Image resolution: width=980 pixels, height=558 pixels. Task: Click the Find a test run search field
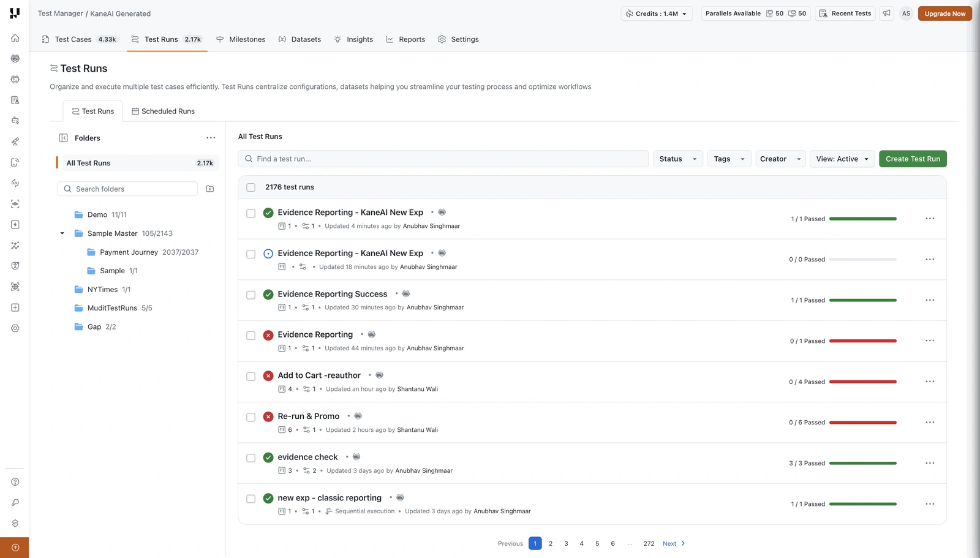443,159
